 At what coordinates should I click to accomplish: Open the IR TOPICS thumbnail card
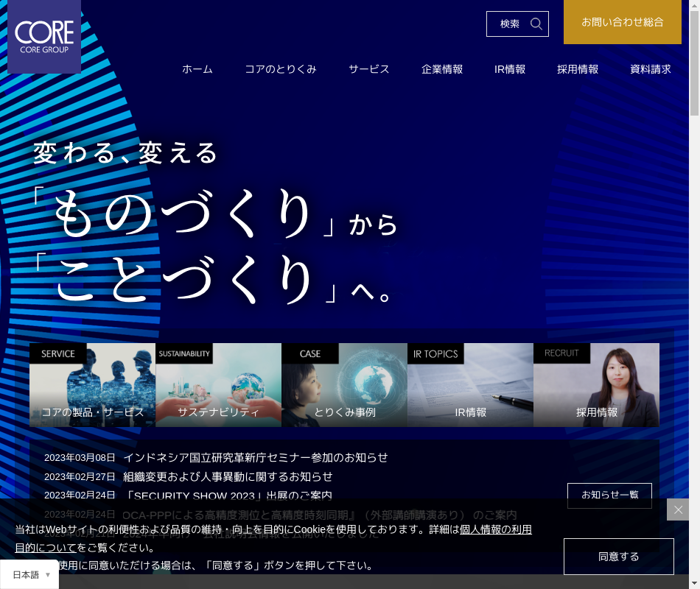coord(471,385)
